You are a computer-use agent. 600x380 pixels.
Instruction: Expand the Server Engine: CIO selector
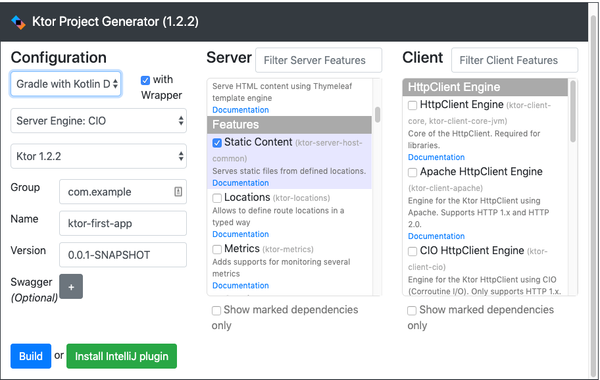[98, 121]
